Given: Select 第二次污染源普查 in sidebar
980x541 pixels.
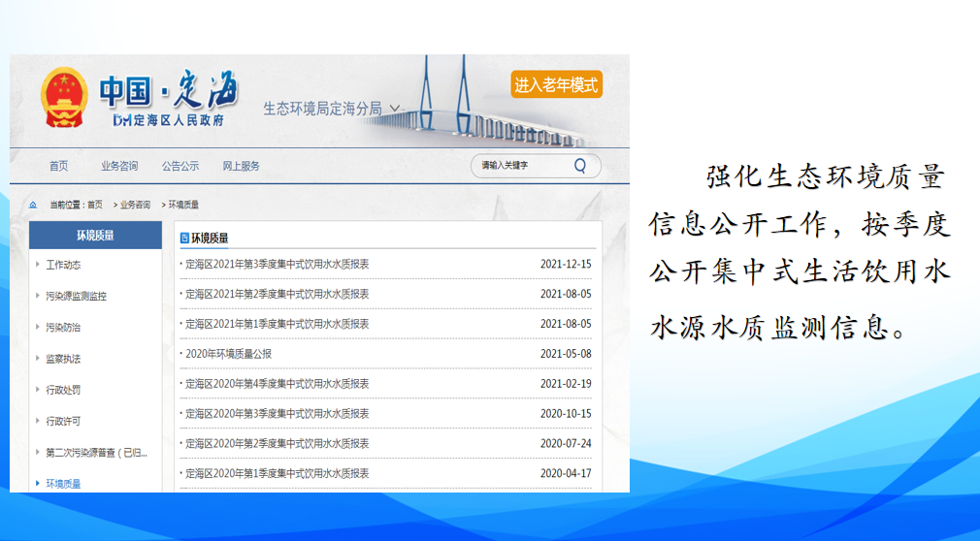Looking at the screenshot, I should click(x=95, y=453).
